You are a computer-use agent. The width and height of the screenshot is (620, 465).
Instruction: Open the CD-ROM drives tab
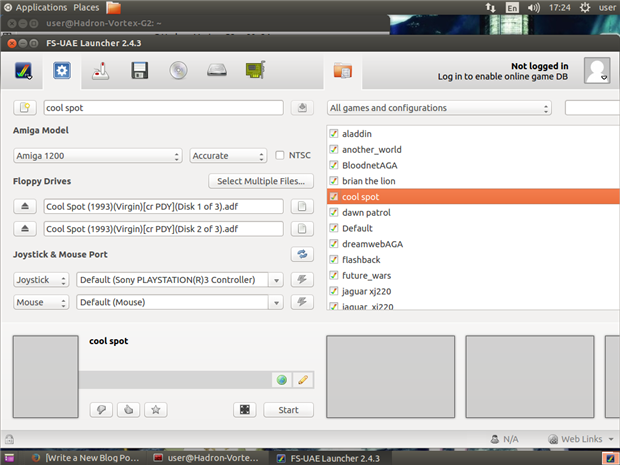click(x=178, y=71)
